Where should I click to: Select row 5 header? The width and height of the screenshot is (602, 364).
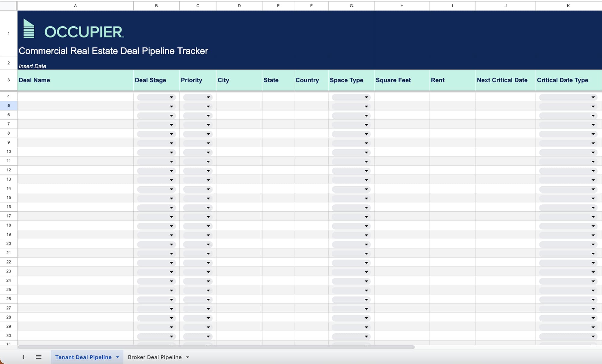coord(8,106)
